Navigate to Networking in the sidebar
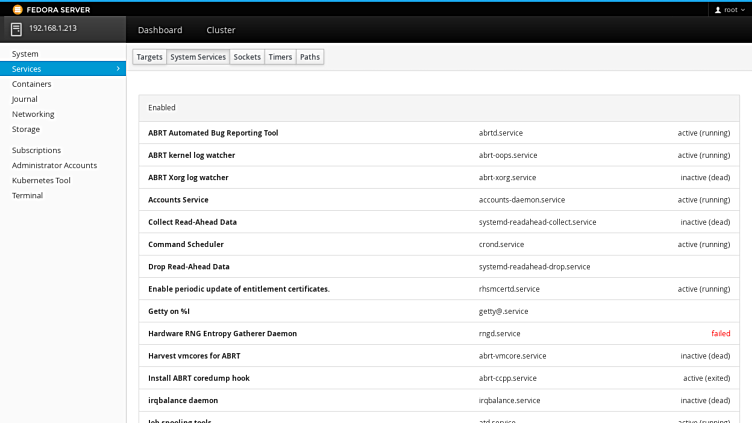 tap(33, 114)
